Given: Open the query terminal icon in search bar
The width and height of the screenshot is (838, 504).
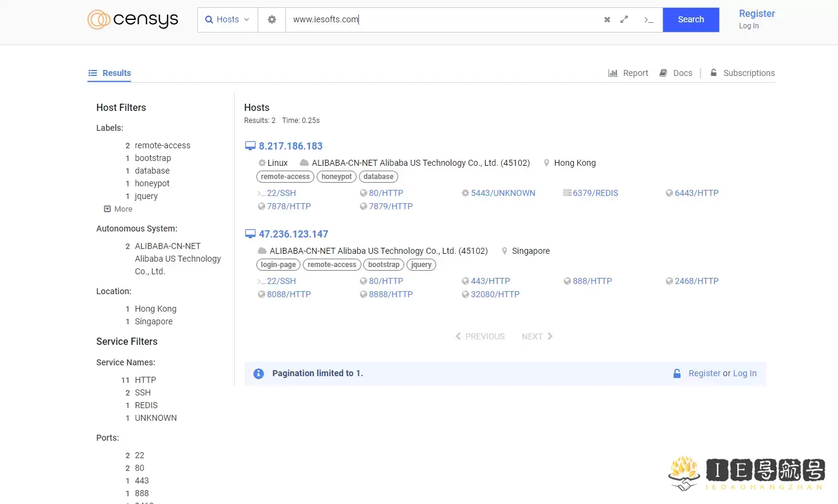Looking at the screenshot, I should click(x=649, y=20).
